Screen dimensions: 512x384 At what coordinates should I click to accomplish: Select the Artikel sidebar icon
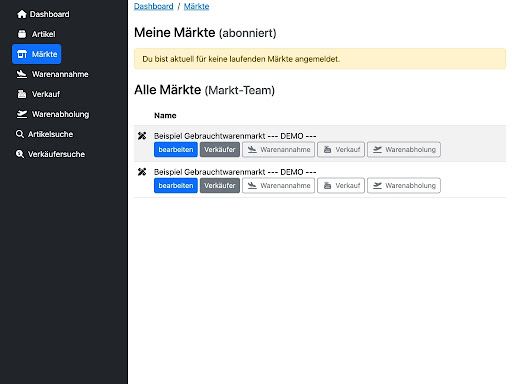click(x=22, y=34)
